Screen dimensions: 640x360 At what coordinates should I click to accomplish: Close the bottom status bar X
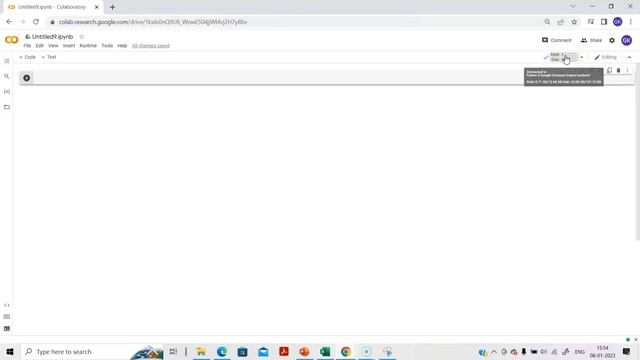click(636, 340)
